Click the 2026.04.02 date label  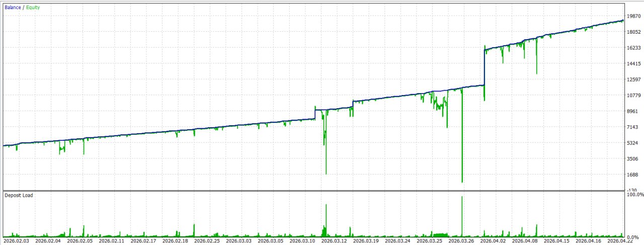[x=492, y=241]
